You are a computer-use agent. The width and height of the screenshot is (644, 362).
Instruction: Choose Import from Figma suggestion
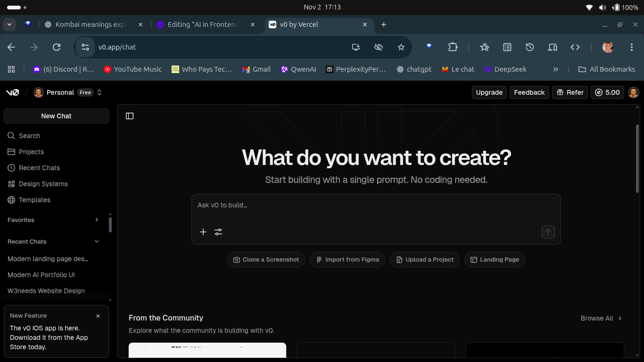click(x=347, y=260)
